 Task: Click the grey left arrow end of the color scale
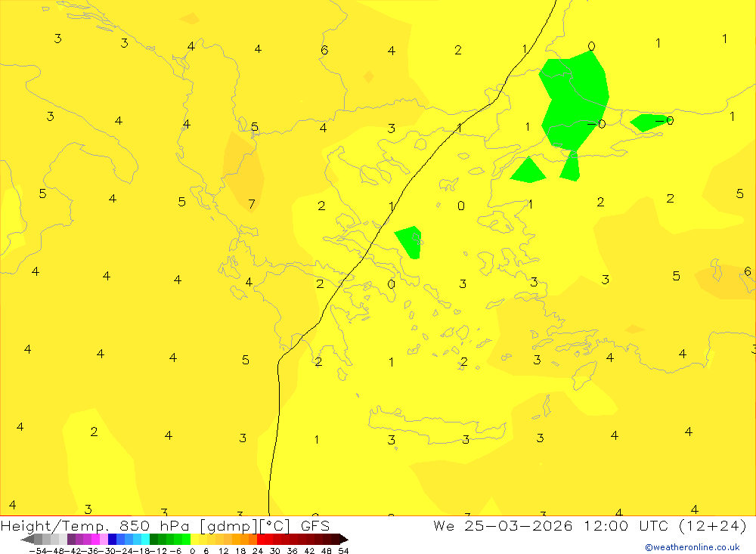pos(27,539)
